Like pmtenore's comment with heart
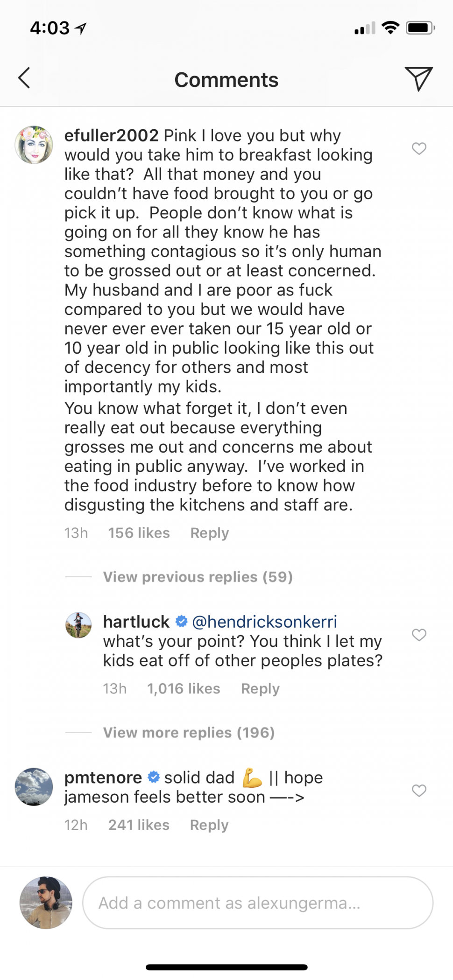This screenshot has width=453, height=980. (x=419, y=791)
